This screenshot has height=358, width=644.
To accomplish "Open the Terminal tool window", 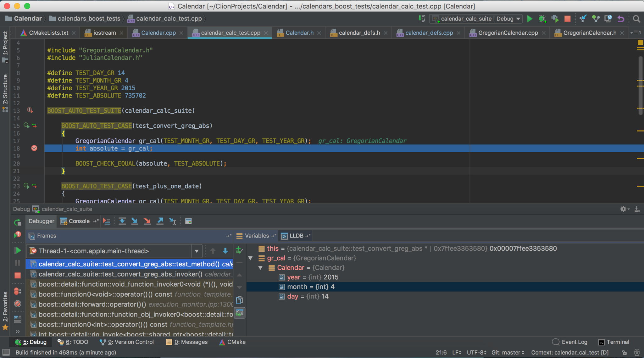I will click(613, 342).
